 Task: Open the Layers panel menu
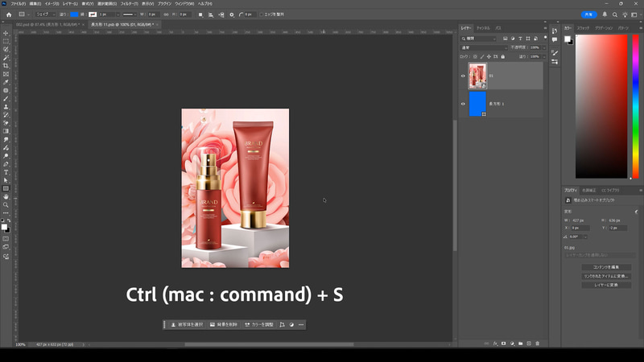click(546, 28)
